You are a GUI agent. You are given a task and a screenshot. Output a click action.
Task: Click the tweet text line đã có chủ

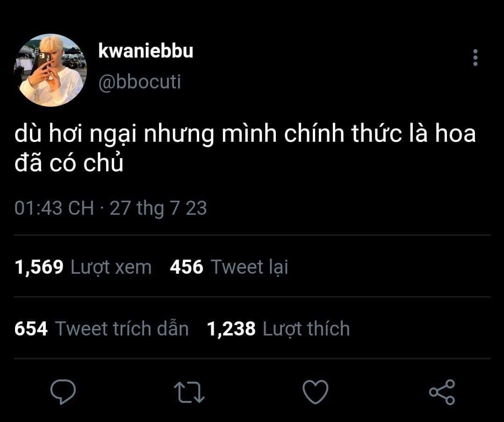(69, 163)
